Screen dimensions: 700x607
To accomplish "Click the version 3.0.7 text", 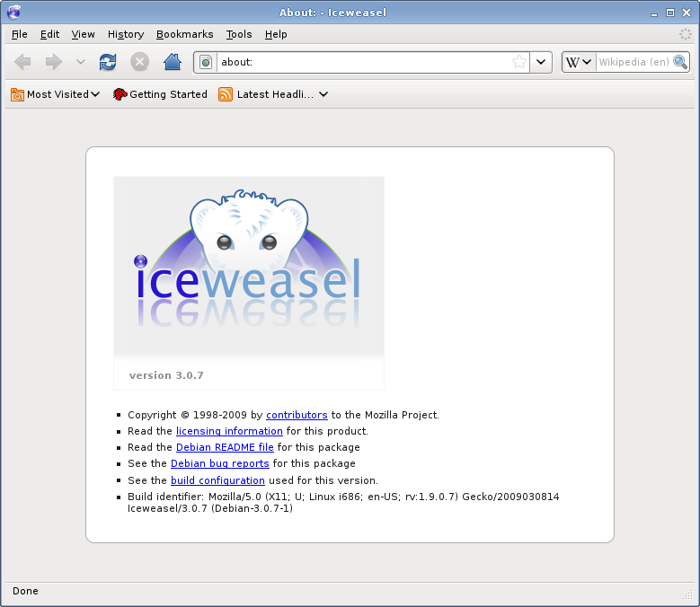I will pos(166,375).
